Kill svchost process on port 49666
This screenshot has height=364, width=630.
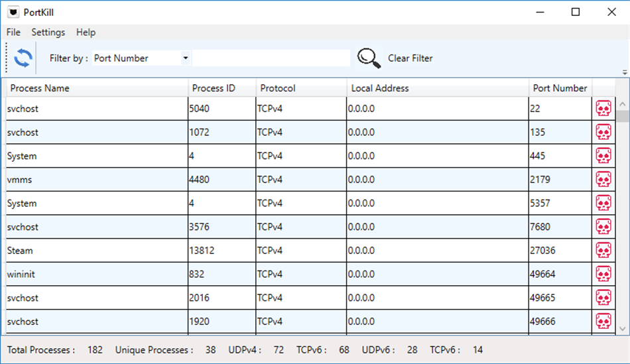[603, 322]
